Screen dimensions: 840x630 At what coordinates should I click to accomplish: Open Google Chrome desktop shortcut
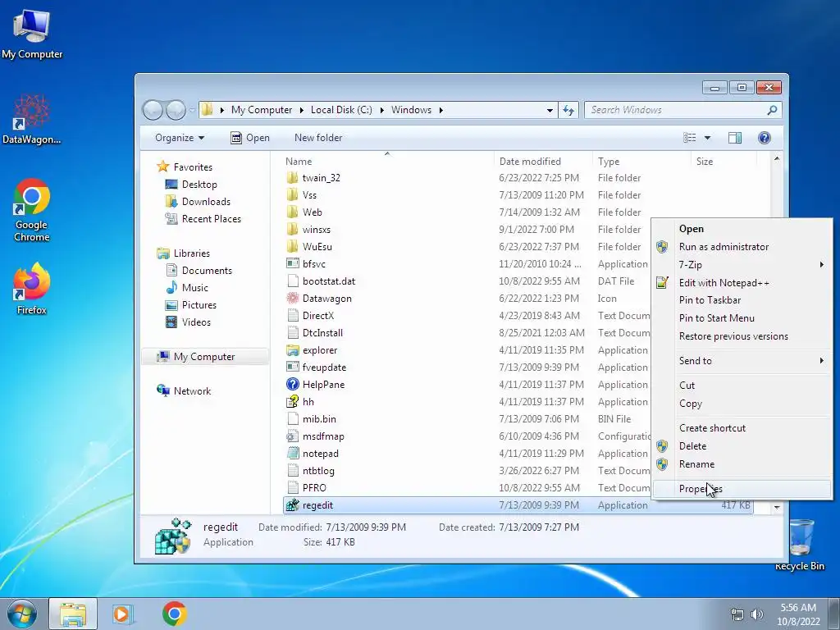(x=32, y=210)
